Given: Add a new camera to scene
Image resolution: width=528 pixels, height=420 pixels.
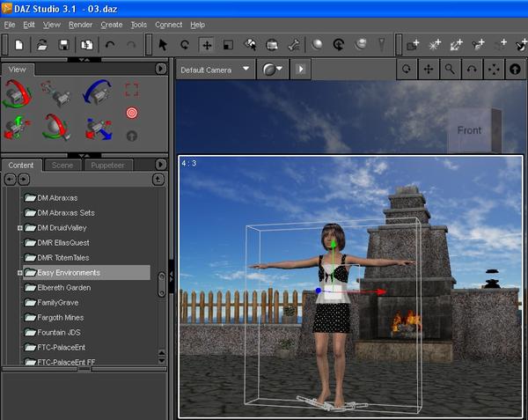Looking at the screenshot, I should click(413, 44).
